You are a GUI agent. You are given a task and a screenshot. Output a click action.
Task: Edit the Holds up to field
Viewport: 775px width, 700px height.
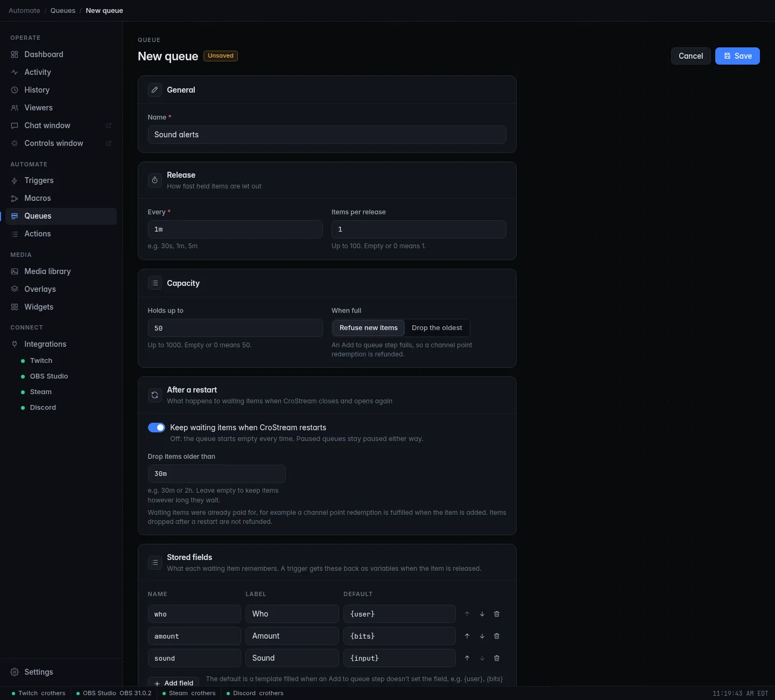[235, 328]
